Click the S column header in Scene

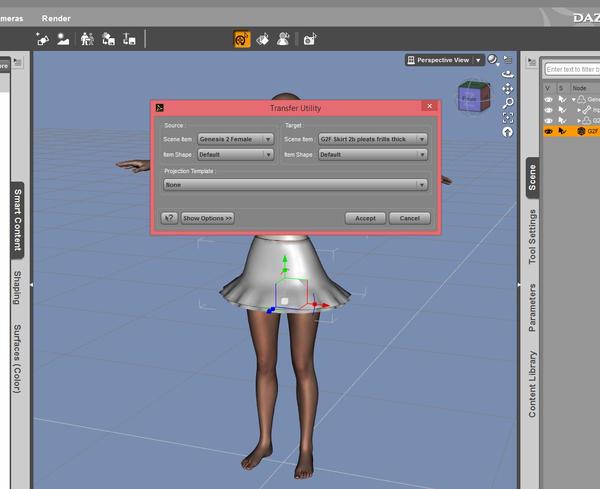(562, 88)
